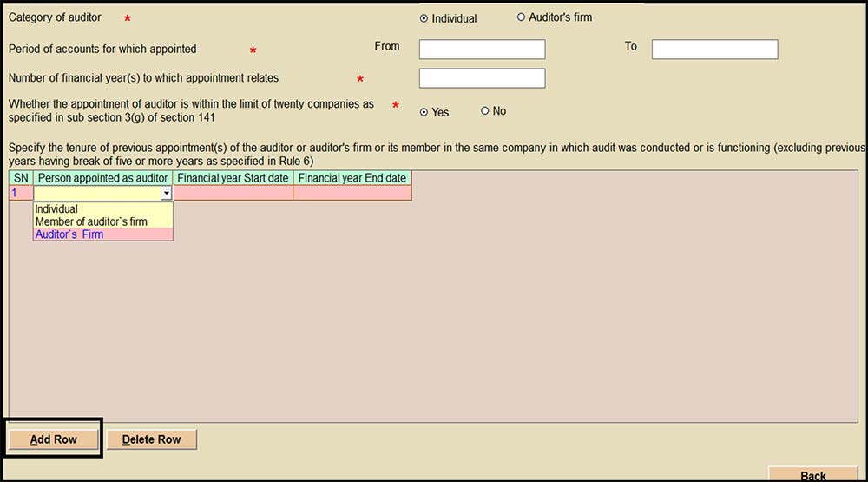Click the Financial year Start date header
The height and width of the screenshot is (482, 868).
click(233, 178)
